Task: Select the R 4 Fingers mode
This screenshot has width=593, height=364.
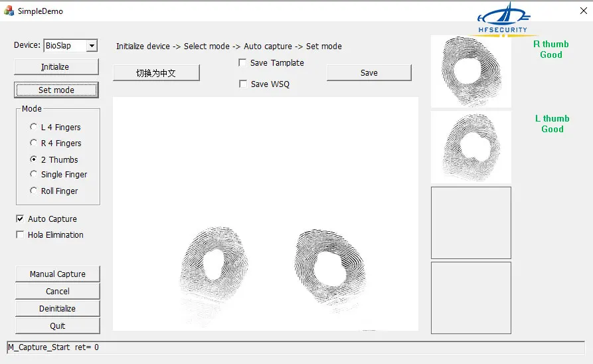Action: point(56,143)
